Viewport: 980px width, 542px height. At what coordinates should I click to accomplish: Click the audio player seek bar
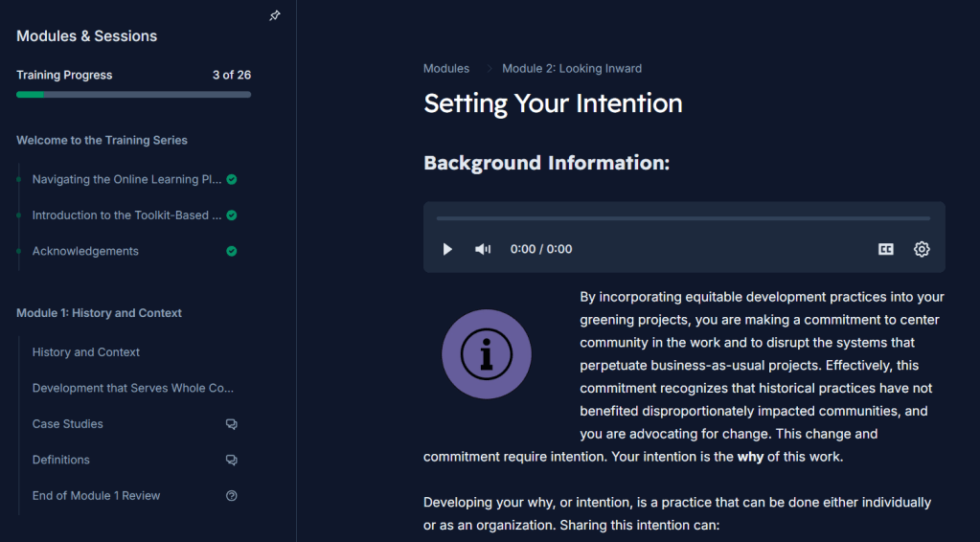click(683, 218)
